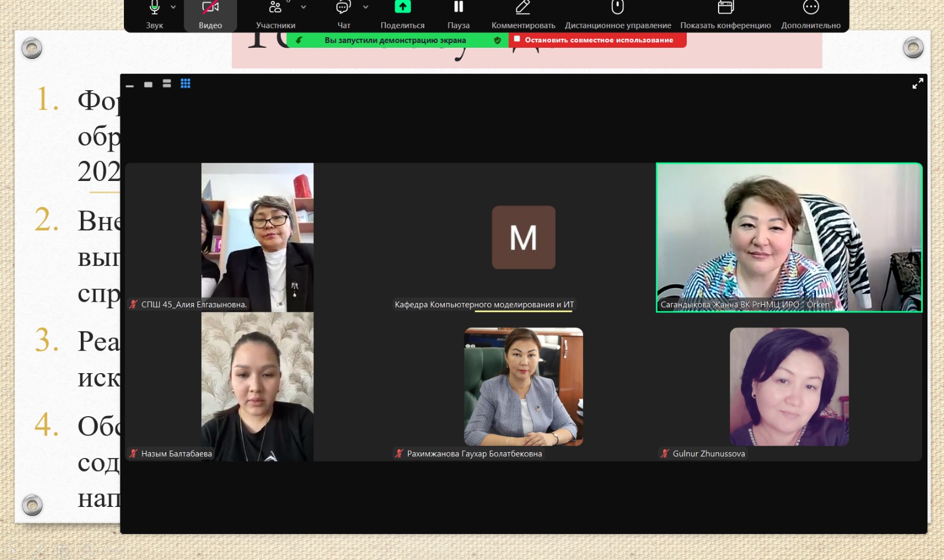
Task: Click Остановить совместное использование button
Action: coord(598,40)
